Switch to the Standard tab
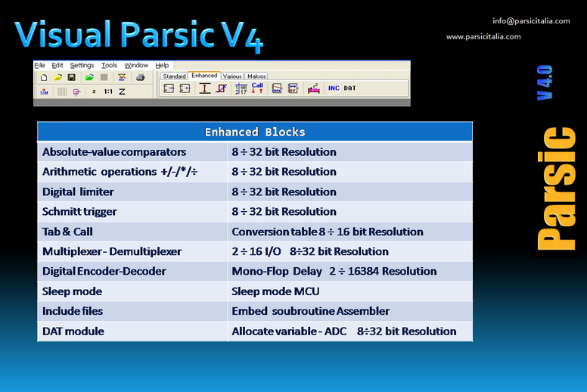587x392 pixels. pyautogui.click(x=174, y=76)
